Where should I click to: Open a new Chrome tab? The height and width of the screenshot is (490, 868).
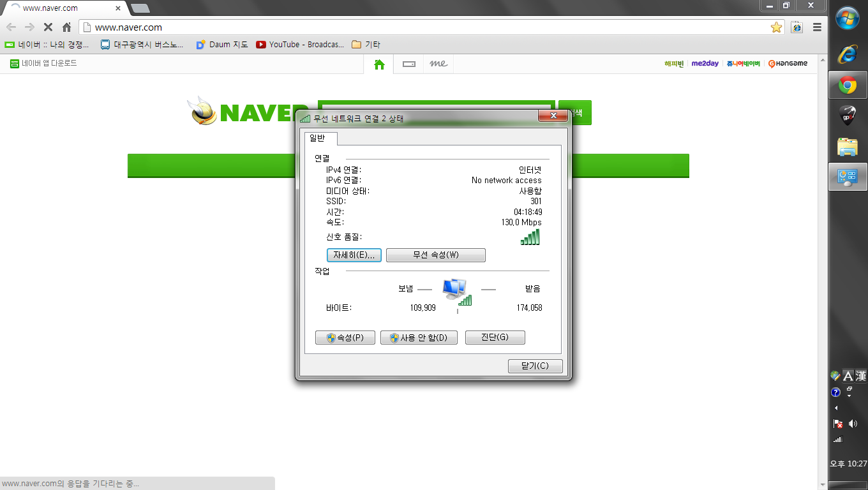[x=140, y=8]
